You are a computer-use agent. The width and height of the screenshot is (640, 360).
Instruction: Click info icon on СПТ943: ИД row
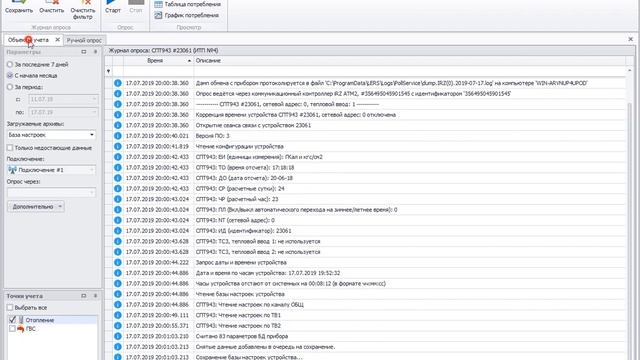(118, 231)
